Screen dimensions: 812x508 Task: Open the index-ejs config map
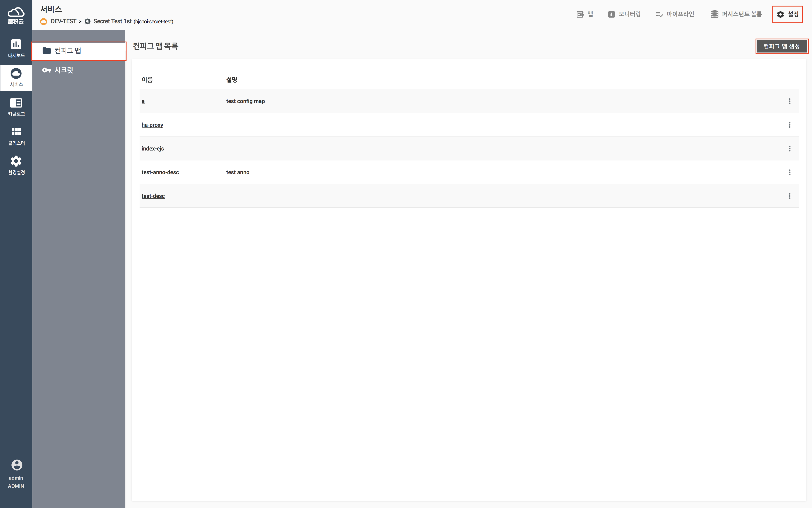click(153, 149)
